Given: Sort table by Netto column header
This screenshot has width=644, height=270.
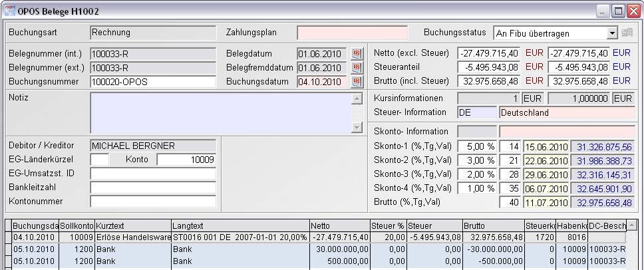Looking at the screenshot, I should pos(339,226).
